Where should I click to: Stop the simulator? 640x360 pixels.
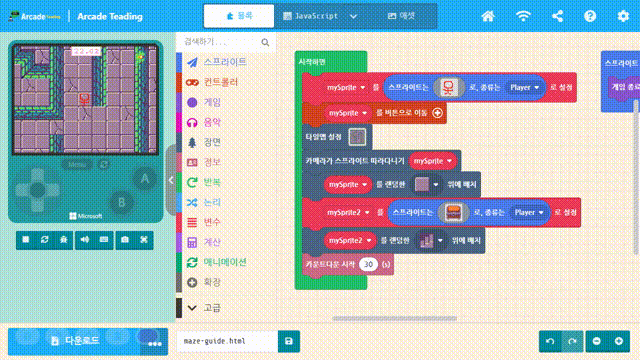pyautogui.click(x=26, y=240)
